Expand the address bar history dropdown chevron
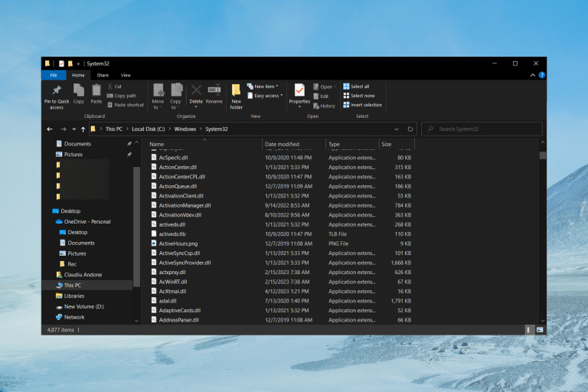Screen dimensions: 588x392 (x=397, y=129)
